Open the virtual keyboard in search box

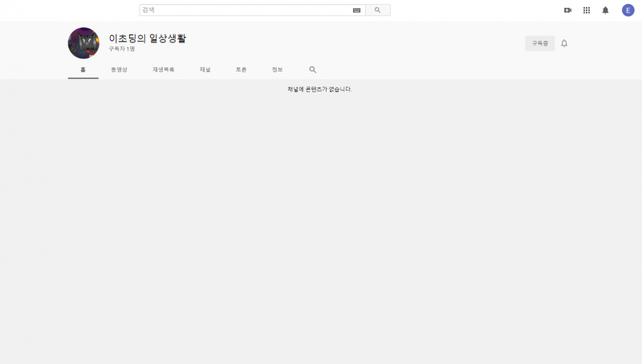[356, 10]
